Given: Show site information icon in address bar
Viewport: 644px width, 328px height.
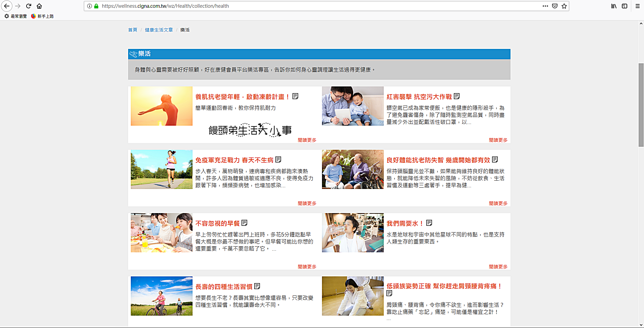Looking at the screenshot, I should 90,6.
